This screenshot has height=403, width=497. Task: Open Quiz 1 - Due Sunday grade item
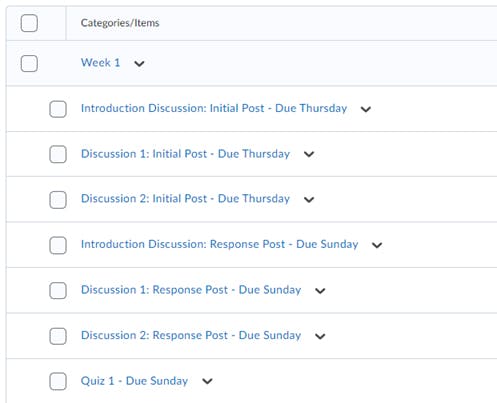click(x=134, y=381)
